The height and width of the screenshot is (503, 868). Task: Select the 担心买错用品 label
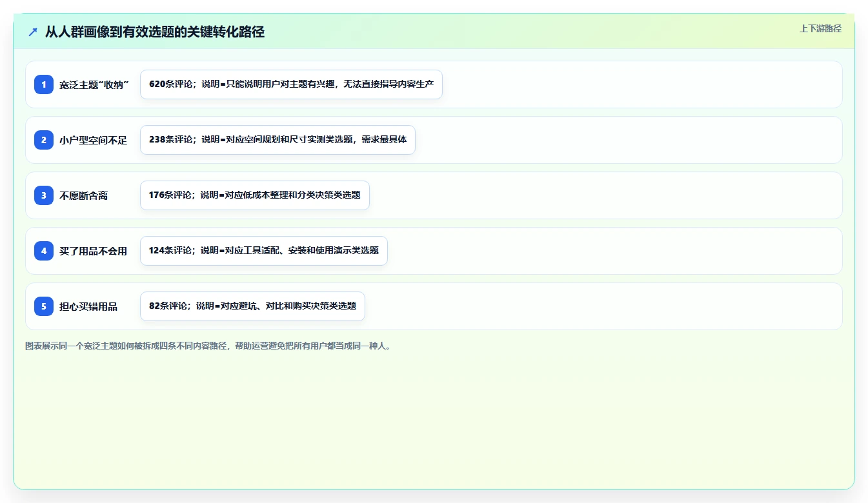[x=88, y=307]
